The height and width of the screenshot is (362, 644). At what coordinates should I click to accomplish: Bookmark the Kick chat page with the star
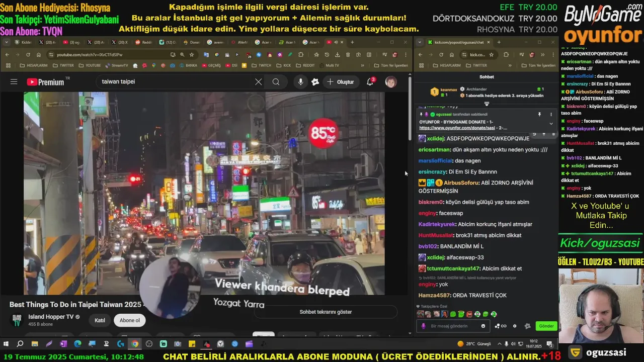click(492, 54)
